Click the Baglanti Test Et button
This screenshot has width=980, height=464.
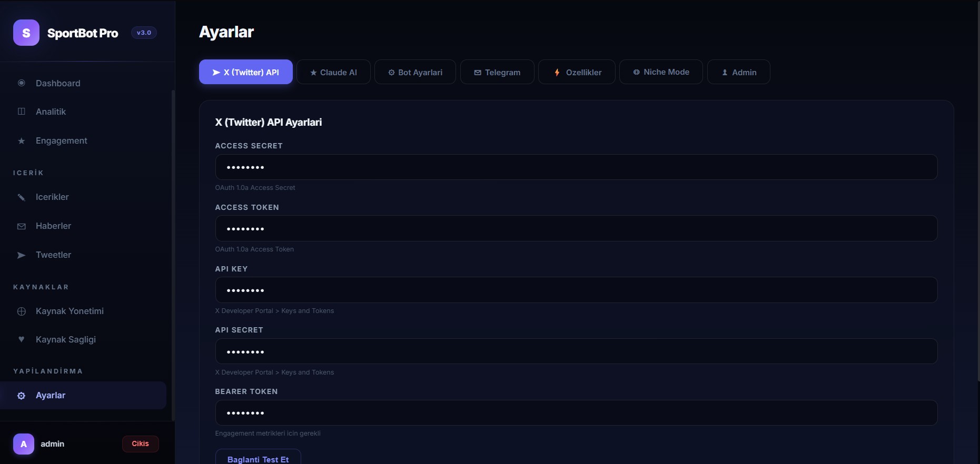tap(258, 457)
